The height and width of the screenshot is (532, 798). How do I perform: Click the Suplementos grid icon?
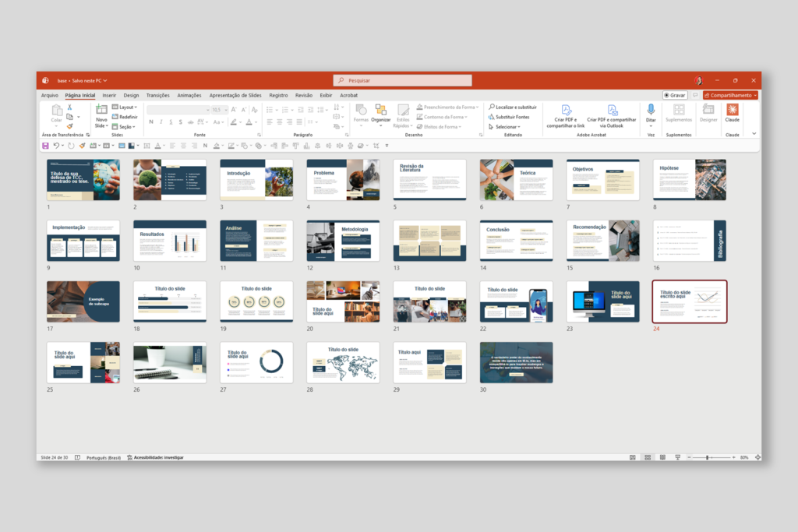click(679, 109)
